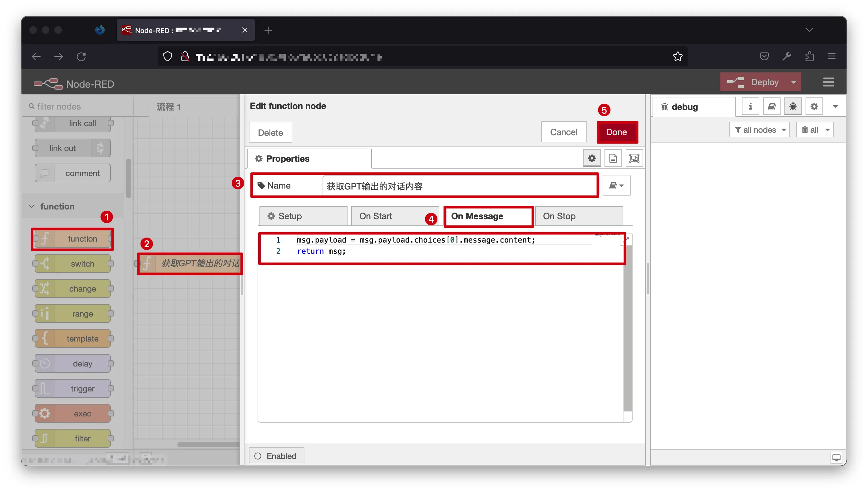The width and height of the screenshot is (868, 492).
Task: Open the help book sidebar icon
Action: pos(772,106)
